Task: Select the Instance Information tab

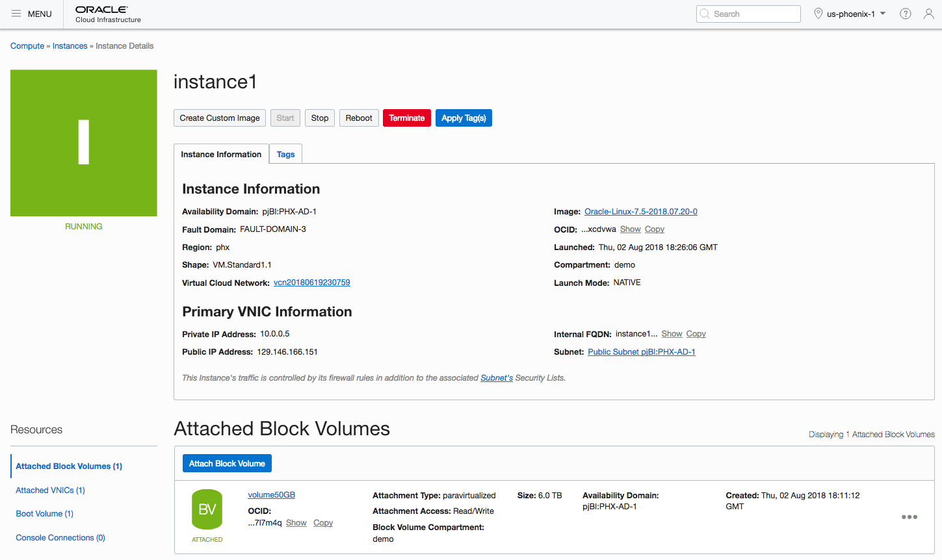Action: (x=221, y=154)
